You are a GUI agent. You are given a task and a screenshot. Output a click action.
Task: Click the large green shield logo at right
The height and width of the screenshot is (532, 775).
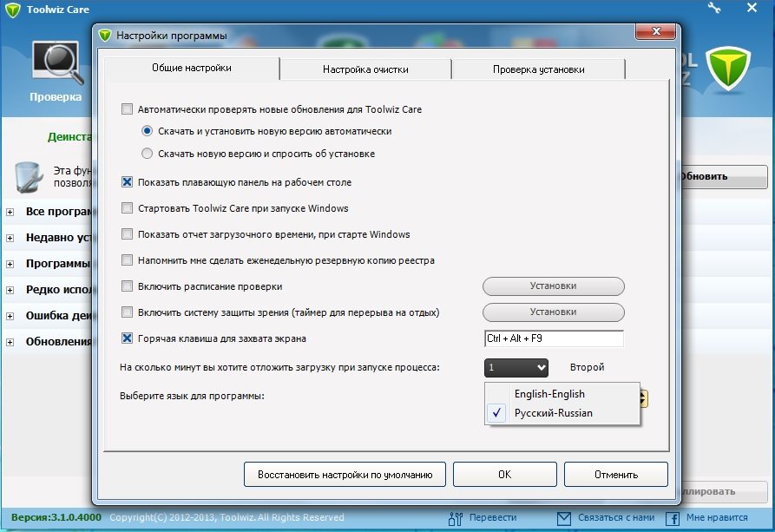coord(727,69)
